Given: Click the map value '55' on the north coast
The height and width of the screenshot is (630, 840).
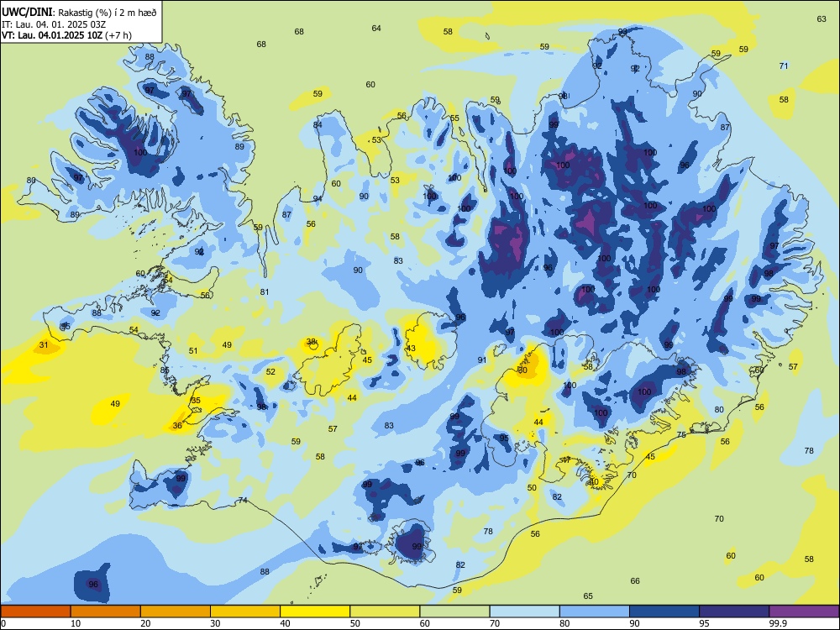Looking at the screenshot, I should 454,118.
